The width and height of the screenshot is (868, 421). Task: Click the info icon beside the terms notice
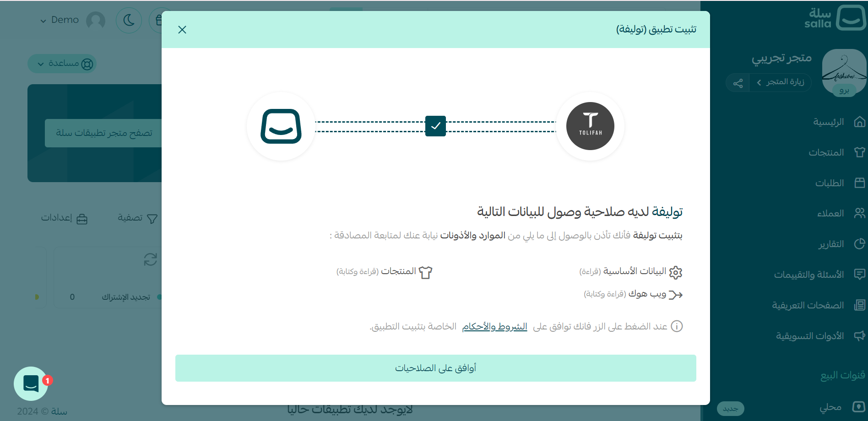coord(676,326)
